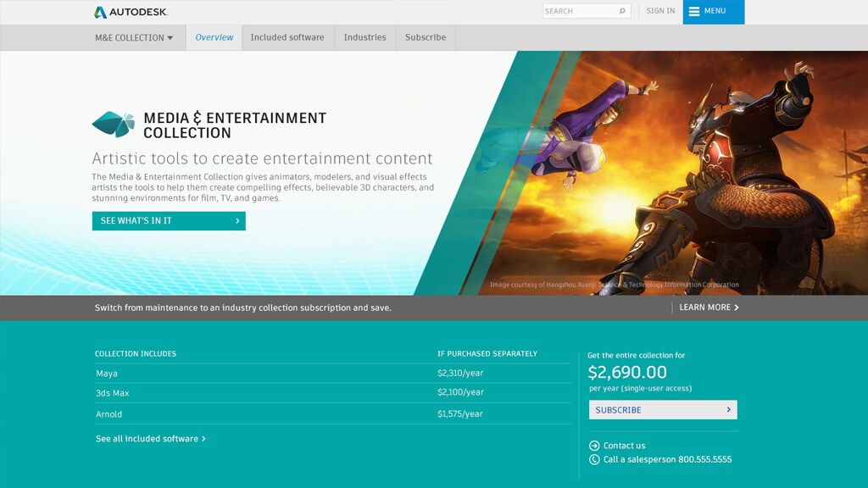The image size is (868, 488).
Task: Click the Maya row in collection list
Action: [x=332, y=374]
